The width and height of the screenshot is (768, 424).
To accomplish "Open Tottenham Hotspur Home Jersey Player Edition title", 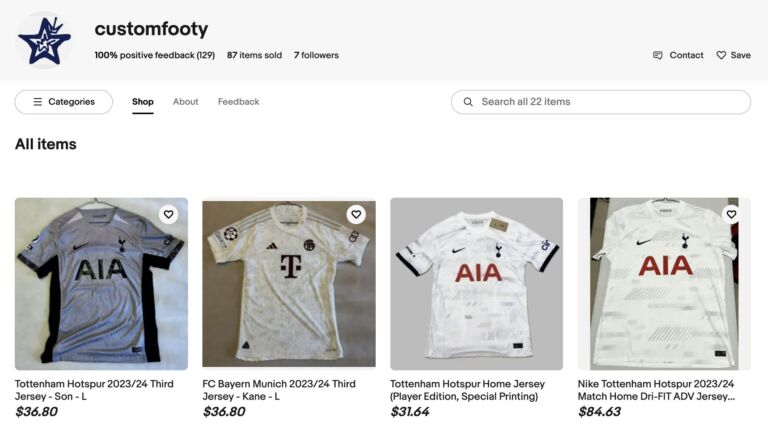I will coord(467,390).
